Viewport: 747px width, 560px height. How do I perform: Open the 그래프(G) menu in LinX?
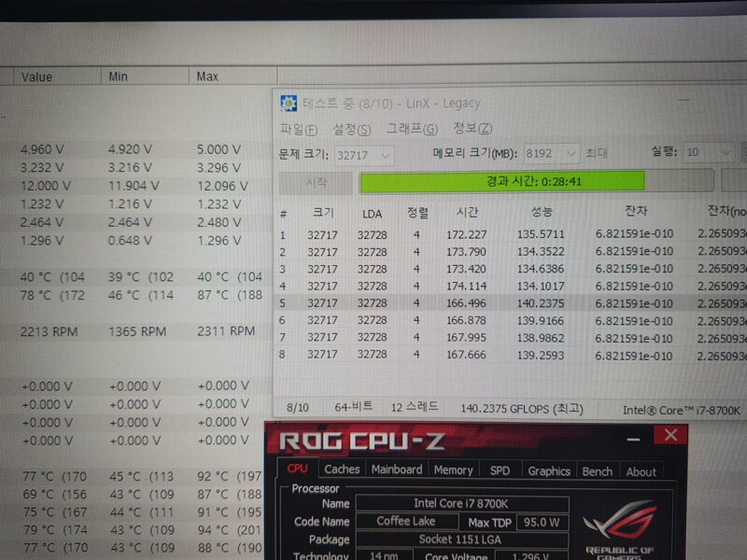click(x=412, y=129)
